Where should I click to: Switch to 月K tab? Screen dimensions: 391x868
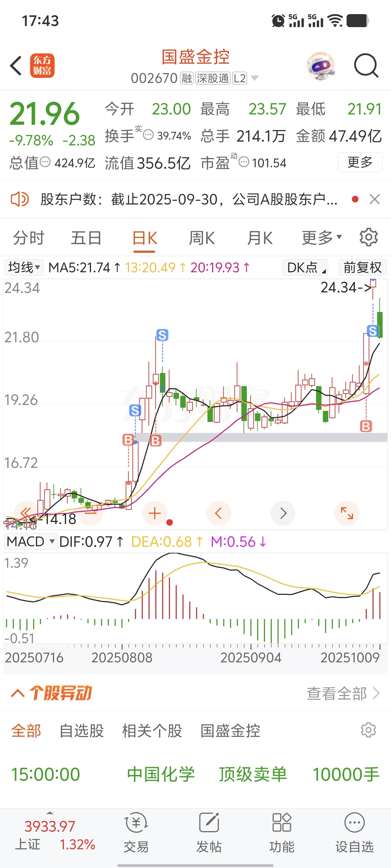point(260,238)
